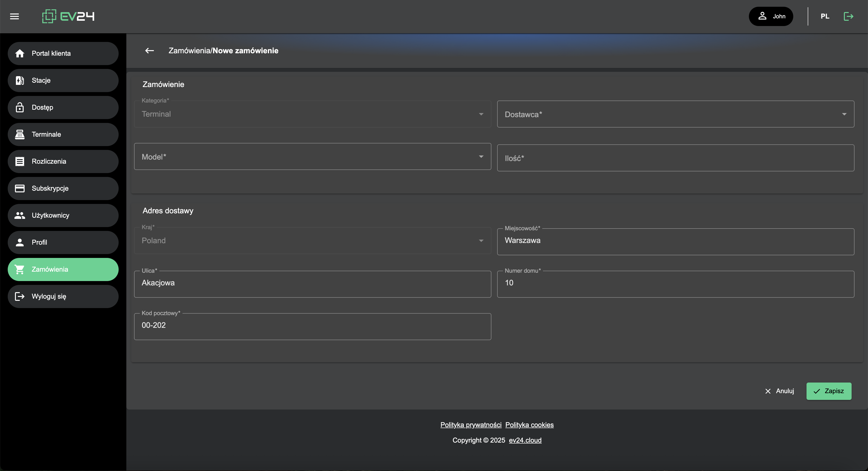Click the Kod pocztowy field

pyautogui.click(x=312, y=325)
